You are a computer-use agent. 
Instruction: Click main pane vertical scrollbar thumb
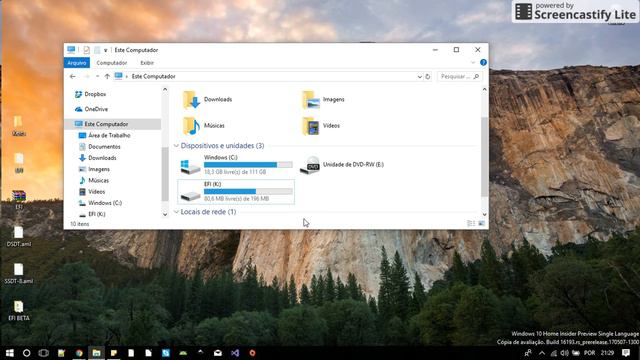pyautogui.click(x=484, y=157)
